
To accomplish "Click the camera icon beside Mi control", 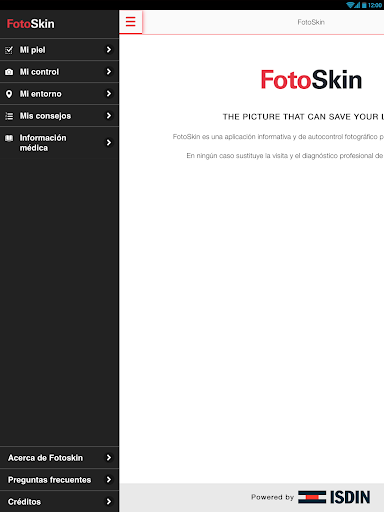I will 9,72.
